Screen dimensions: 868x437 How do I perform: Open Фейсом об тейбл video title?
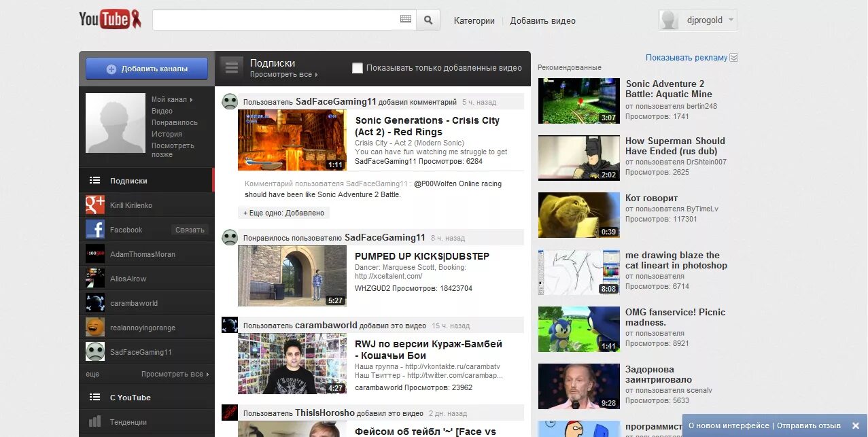click(x=426, y=431)
